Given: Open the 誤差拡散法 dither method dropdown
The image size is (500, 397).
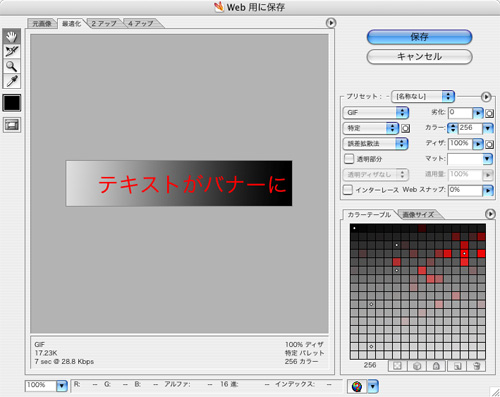Looking at the screenshot, I should pos(376,144).
